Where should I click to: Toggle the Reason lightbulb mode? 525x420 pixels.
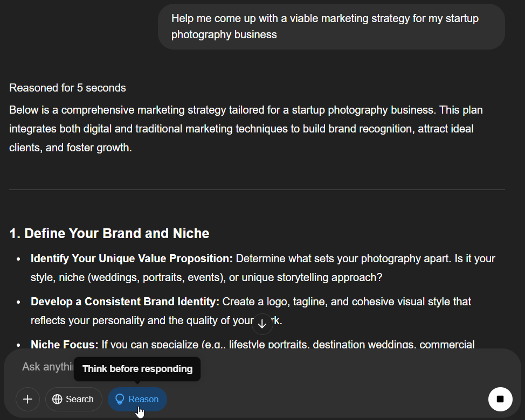[137, 399]
